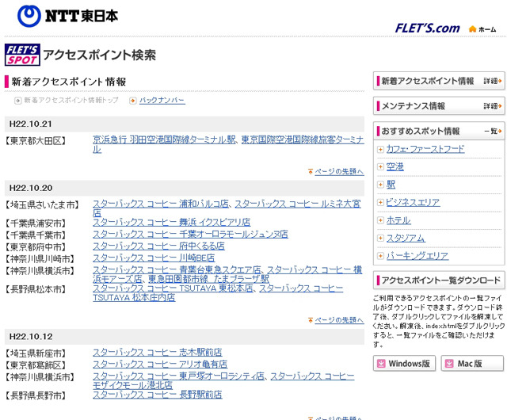
Task: Select 【埼玉県新座市】 area label
Action: click(x=36, y=353)
